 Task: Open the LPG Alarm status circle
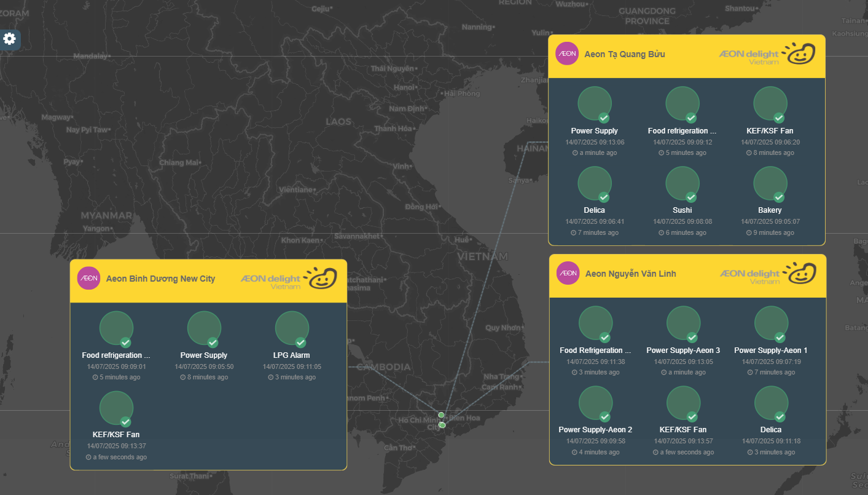[292, 328]
